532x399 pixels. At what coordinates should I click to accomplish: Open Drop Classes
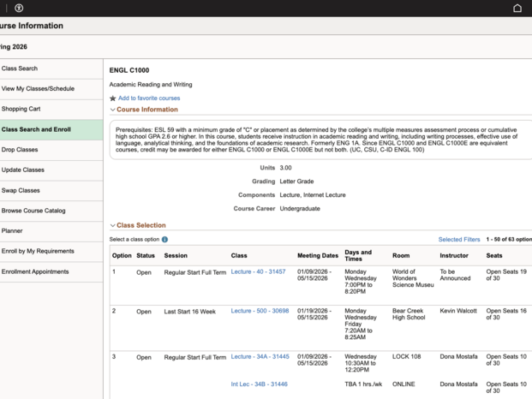click(x=51, y=150)
